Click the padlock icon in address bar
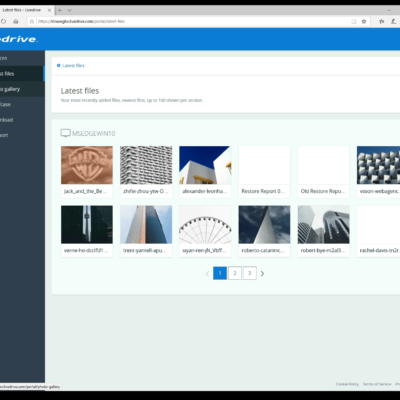 pyautogui.click(x=32, y=21)
